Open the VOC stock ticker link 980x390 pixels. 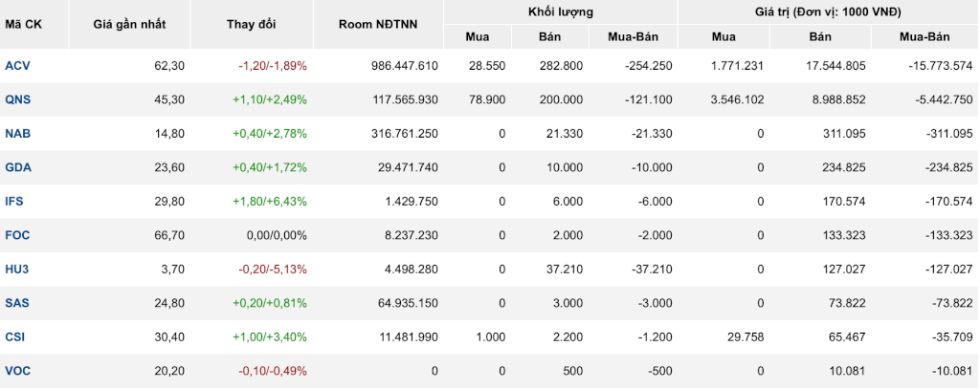[x=17, y=371]
